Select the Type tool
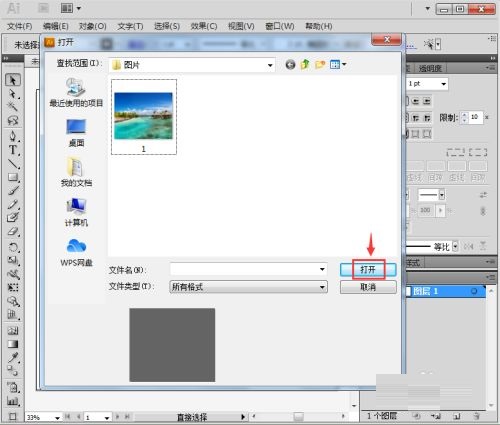 coord(13,150)
